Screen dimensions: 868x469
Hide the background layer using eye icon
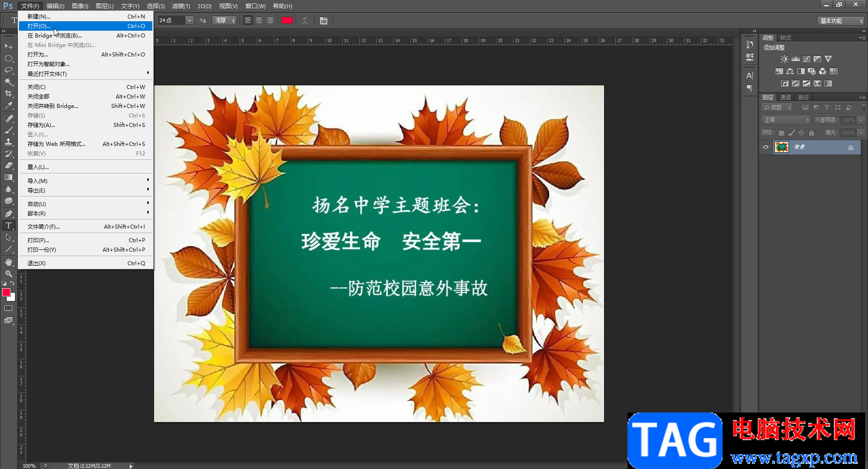766,147
